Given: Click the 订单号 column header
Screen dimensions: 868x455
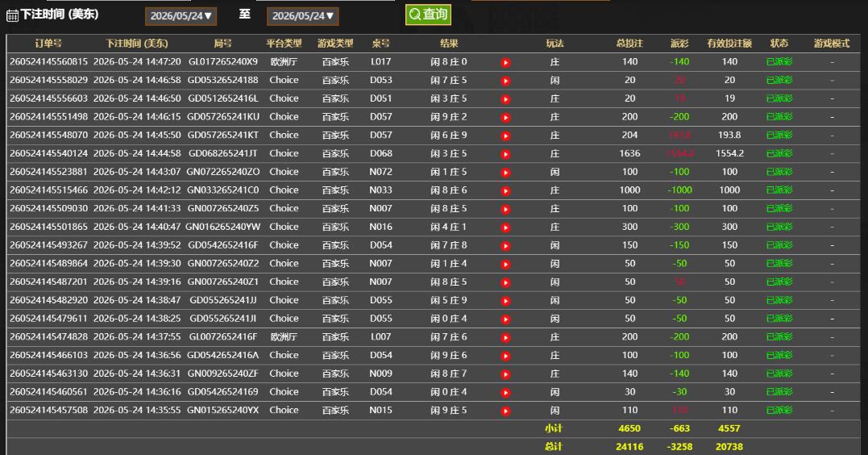Looking at the screenshot, I should pyautogui.click(x=48, y=44).
